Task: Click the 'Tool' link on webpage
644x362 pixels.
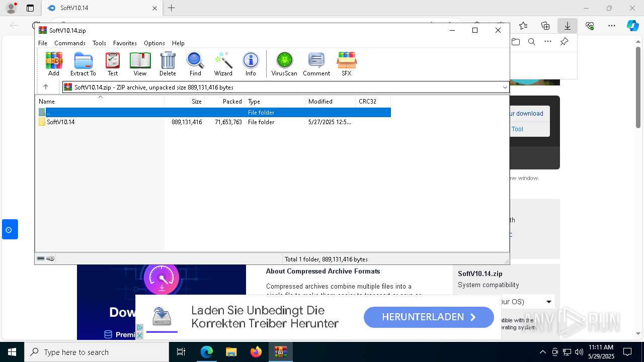Action: 517,129
